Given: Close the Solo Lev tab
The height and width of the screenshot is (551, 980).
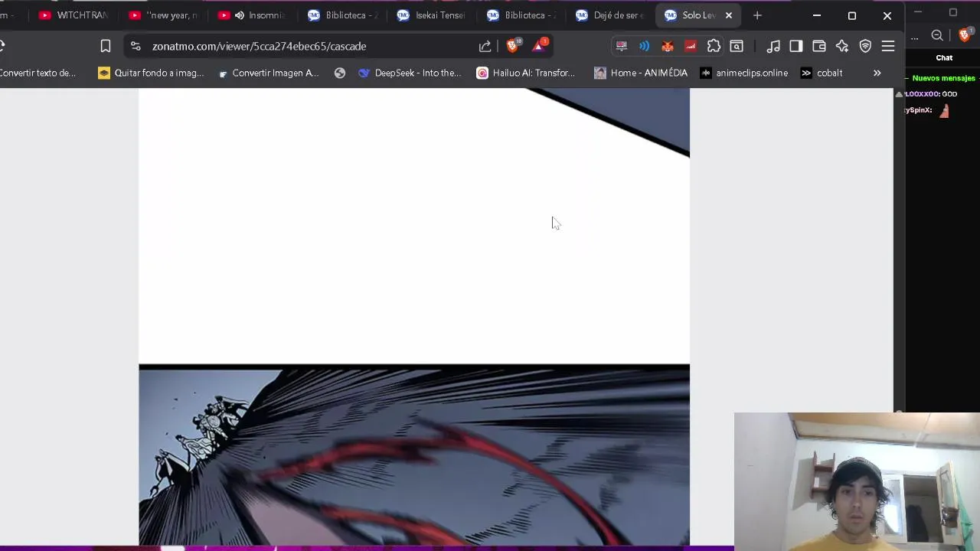Looking at the screenshot, I should tap(729, 15).
